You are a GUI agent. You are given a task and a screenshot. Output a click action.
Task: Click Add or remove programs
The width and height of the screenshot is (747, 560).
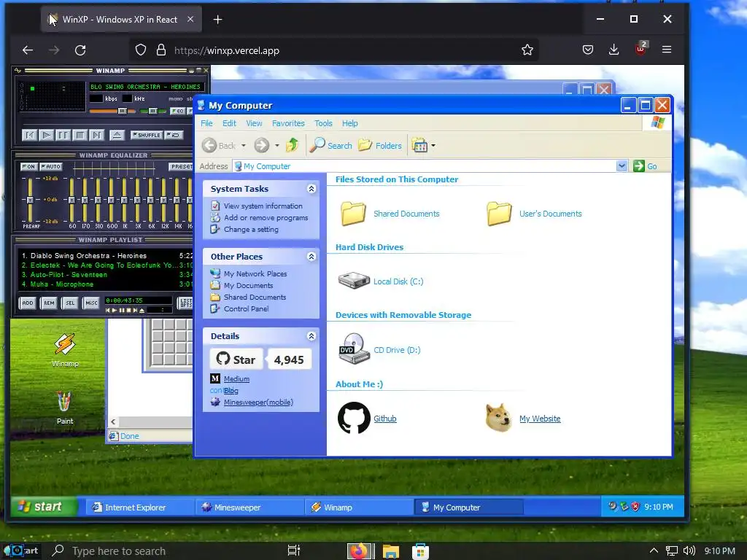tap(266, 217)
